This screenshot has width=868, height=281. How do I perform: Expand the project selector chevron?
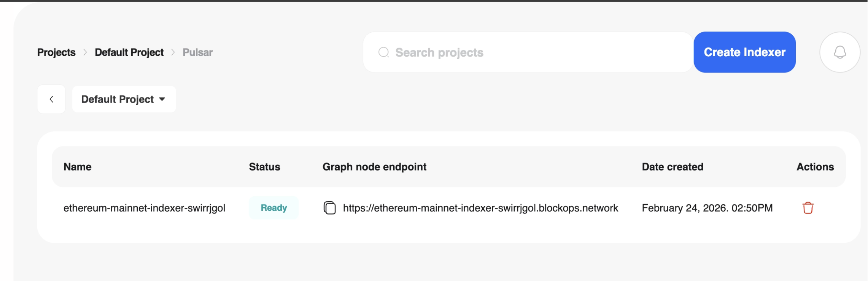tap(162, 99)
